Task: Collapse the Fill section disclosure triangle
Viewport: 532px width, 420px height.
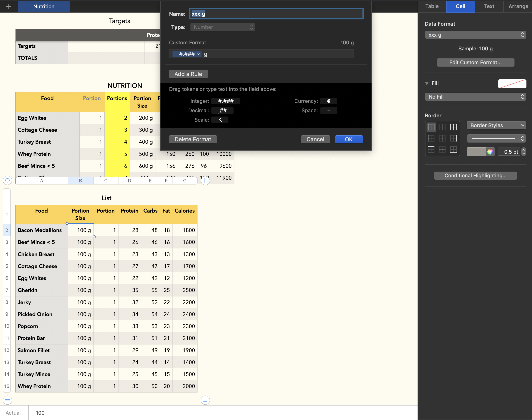Action: pyautogui.click(x=427, y=83)
